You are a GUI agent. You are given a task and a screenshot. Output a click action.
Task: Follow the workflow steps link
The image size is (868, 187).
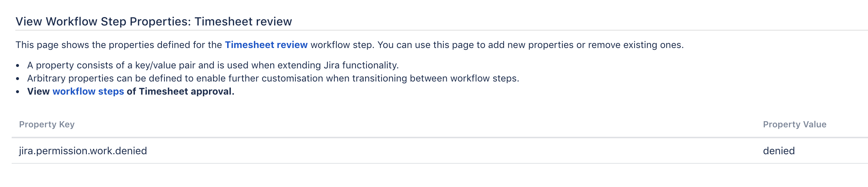pos(88,91)
